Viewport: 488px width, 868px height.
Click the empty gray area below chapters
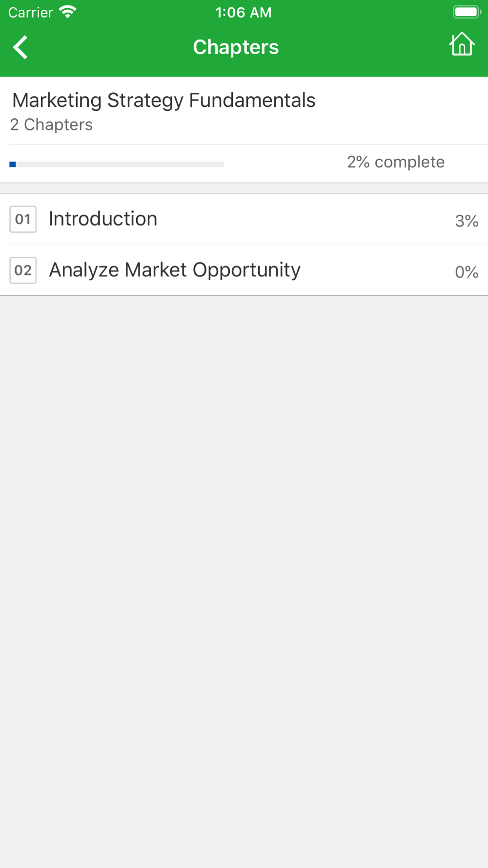[244, 581]
